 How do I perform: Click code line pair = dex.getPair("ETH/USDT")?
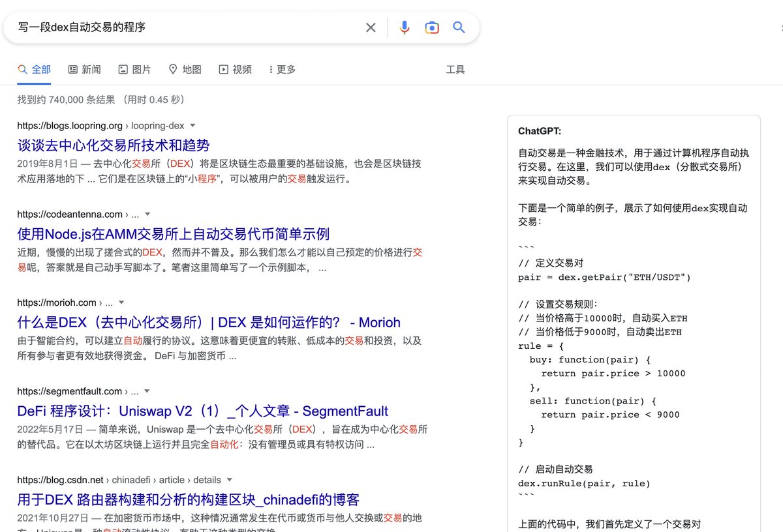click(x=604, y=277)
